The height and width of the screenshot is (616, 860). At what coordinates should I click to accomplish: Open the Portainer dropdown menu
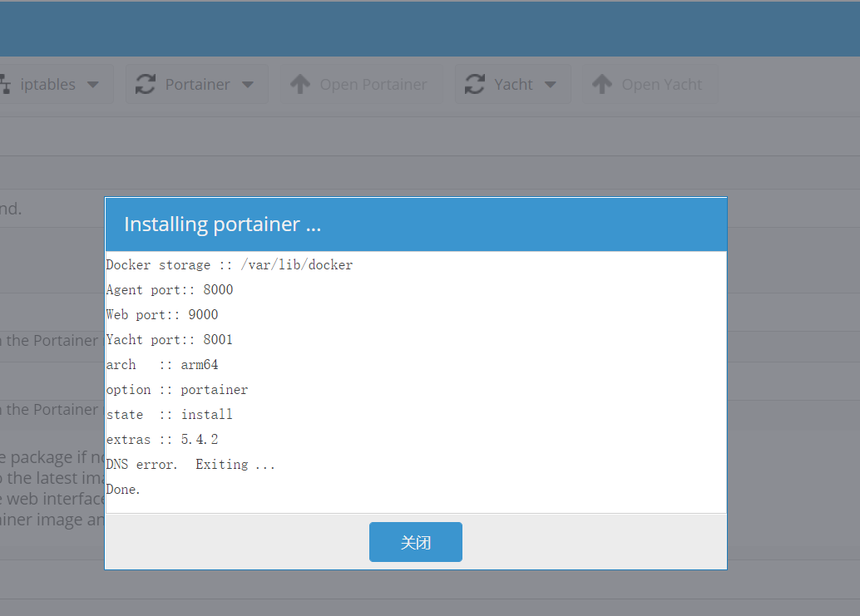coord(247,84)
